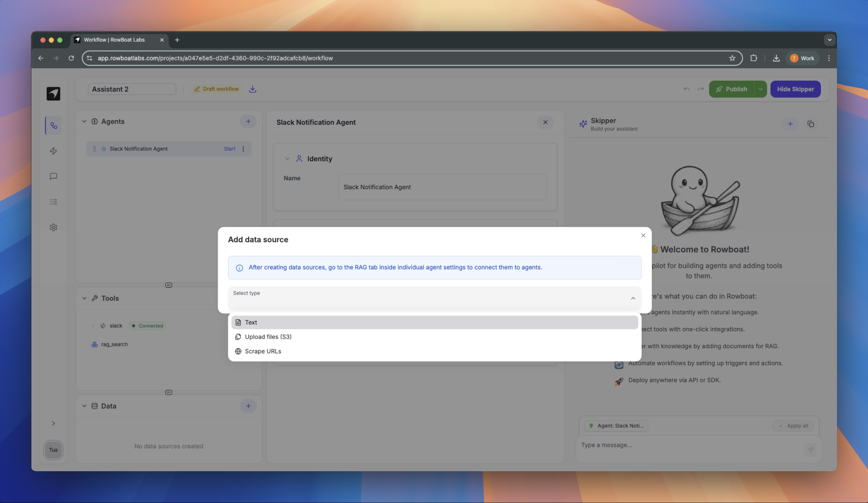Image resolution: width=868 pixels, height=503 pixels.
Task: Open Publish dropdown arrow
Action: tap(761, 89)
